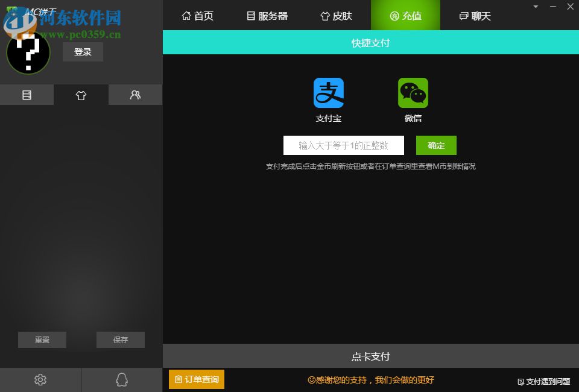The image size is (579, 392).
Task: Open 订单查询 to check orders
Action: tap(196, 379)
